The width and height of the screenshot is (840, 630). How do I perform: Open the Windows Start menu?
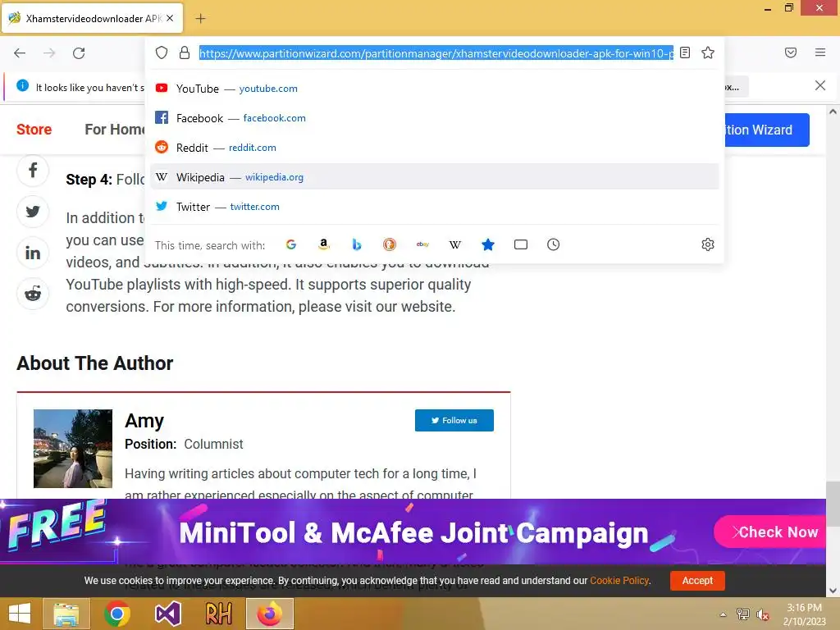point(20,614)
